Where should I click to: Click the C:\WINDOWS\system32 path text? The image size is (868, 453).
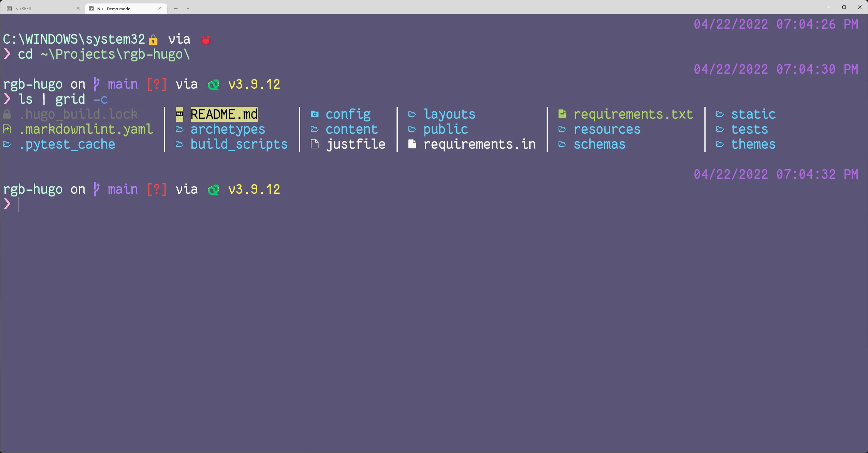[74, 39]
